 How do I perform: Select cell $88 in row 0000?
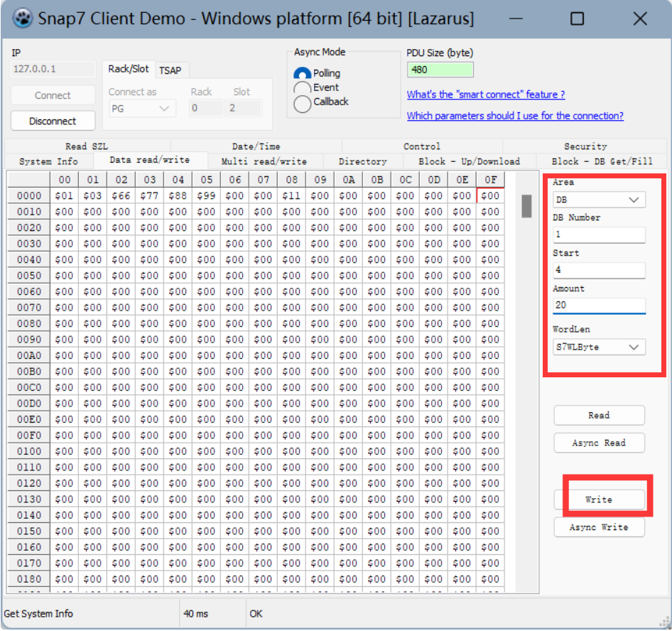[178, 196]
